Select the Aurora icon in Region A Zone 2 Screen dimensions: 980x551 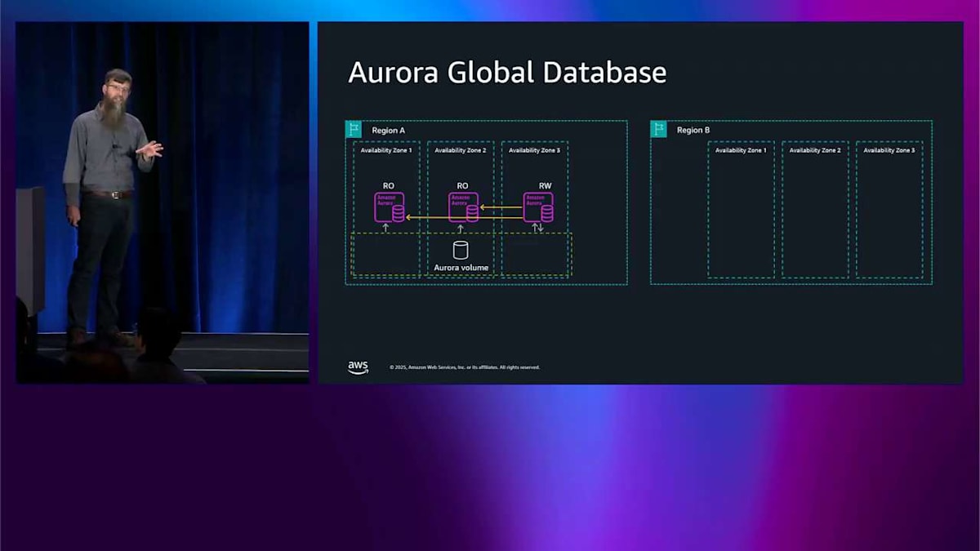(x=464, y=207)
